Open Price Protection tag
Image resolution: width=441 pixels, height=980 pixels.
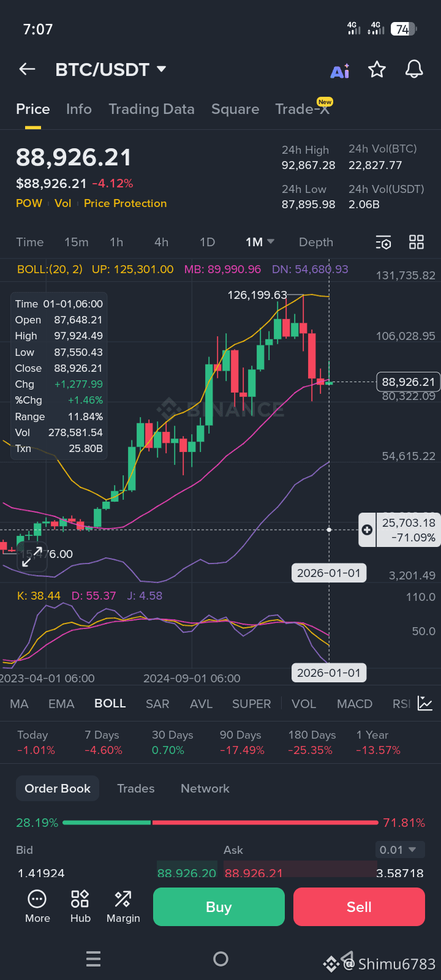pyautogui.click(x=125, y=203)
